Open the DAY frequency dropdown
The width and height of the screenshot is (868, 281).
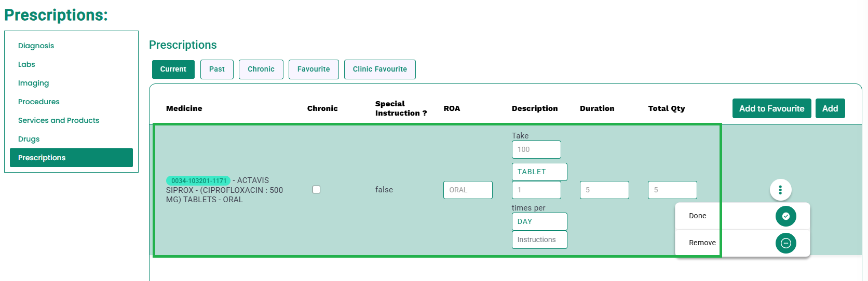(x=539, y=221)
